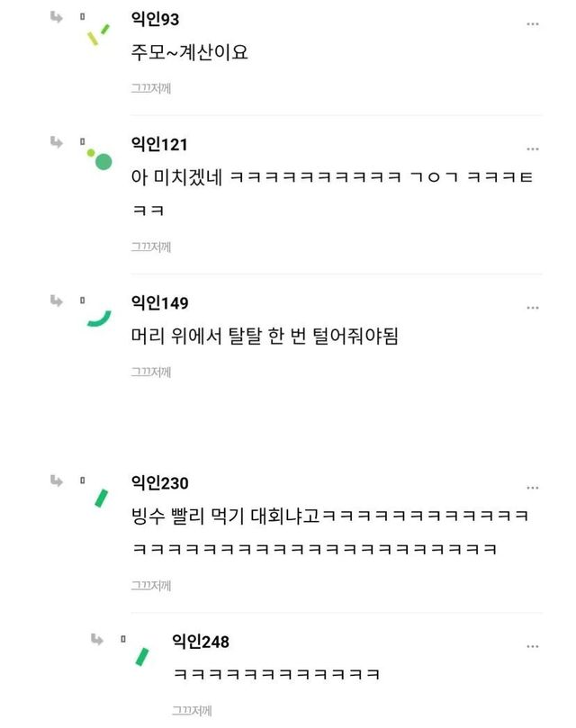
Task: Click the comment text '주모~계산이요'
Action: point(188,52)
